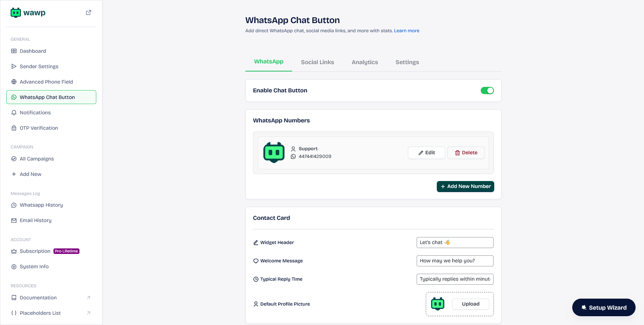The image size is (644, 325).
Task: Open Email History log
Action: click(x=51, y=221)
